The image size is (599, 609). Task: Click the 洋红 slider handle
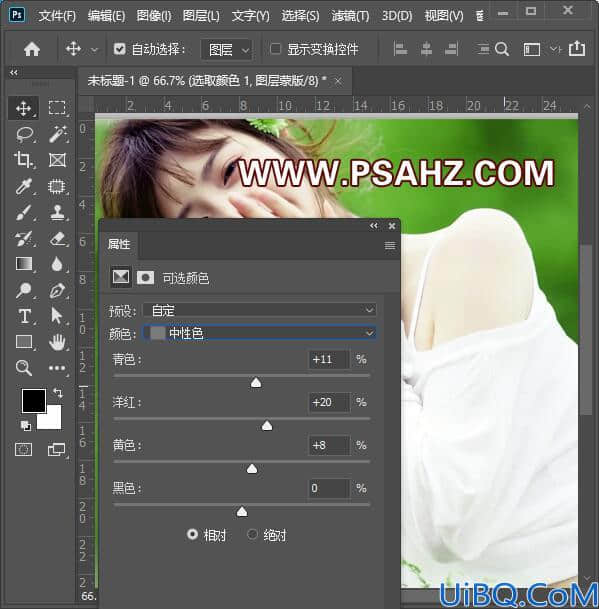pyautogui.click(x=267, y=426)
